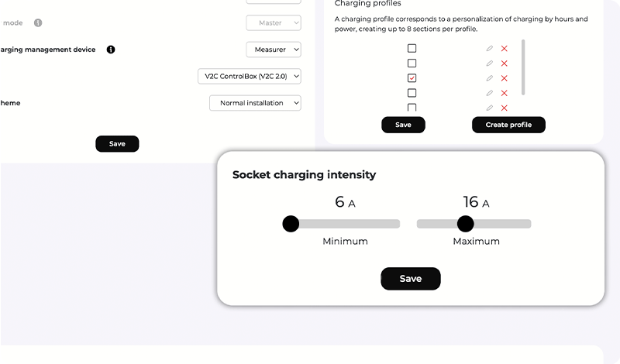Save the charging profiles selection

pyautogui.click(x=403, y=125)
